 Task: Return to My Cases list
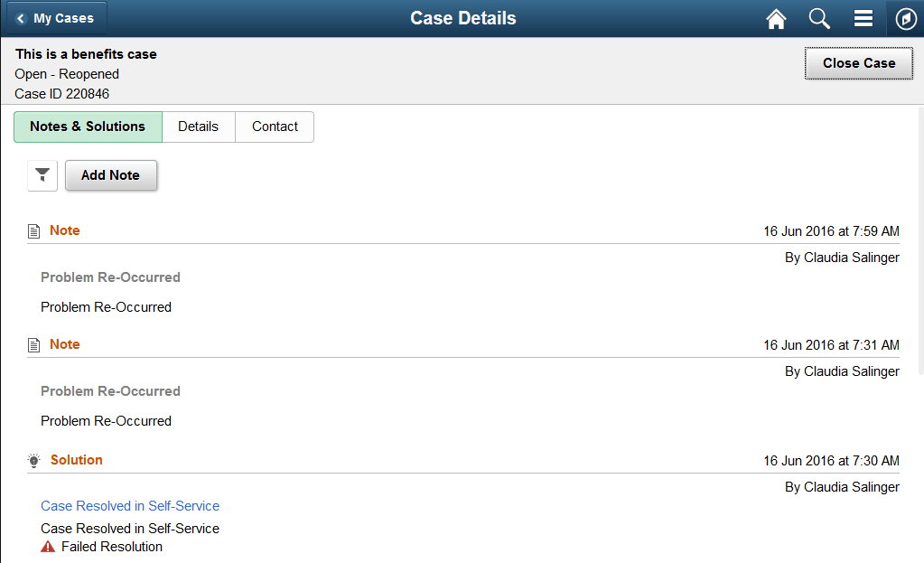point(57,17)
